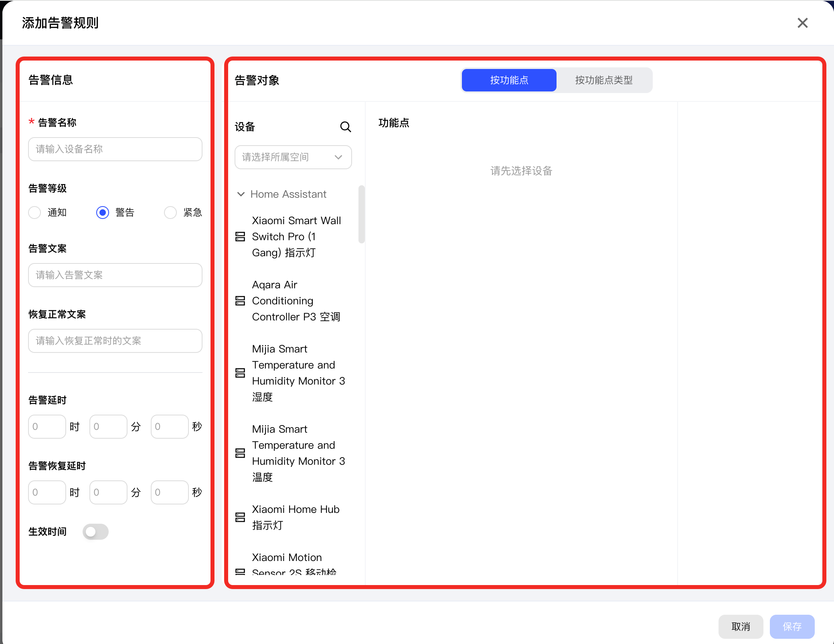Select the 紧急 alarm level radio
Viewport: 834px width, 644px height.
point(170,213)
